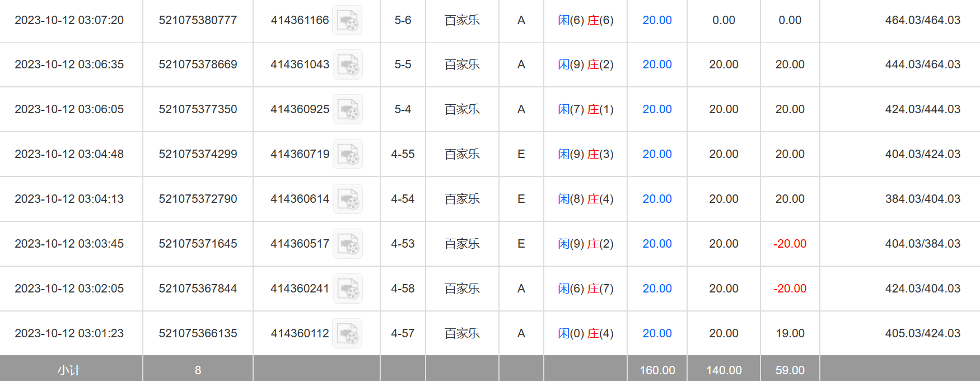980x381 pixels.
Task: Click result 闲(6) 庄(6) in table 5-6 row
Action: click(x=586, y=20)
